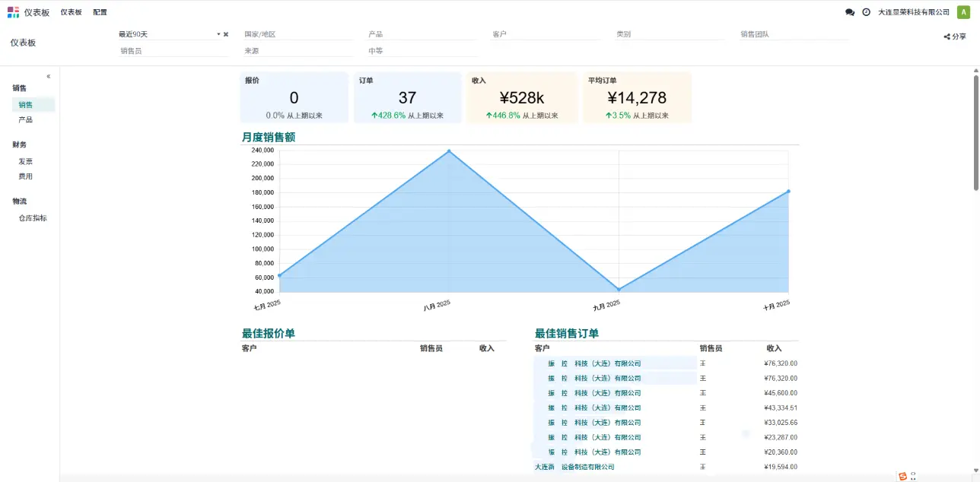Open the chat messages icon

pyautogui.click(x=850, y=12)
